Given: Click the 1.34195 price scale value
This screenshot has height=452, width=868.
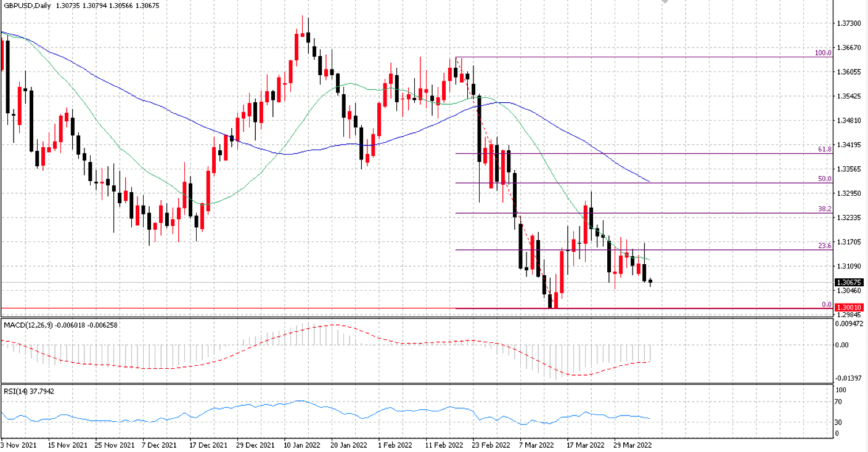Looking at the screenshot, I should pyautogui.click(x=850, y=145).
